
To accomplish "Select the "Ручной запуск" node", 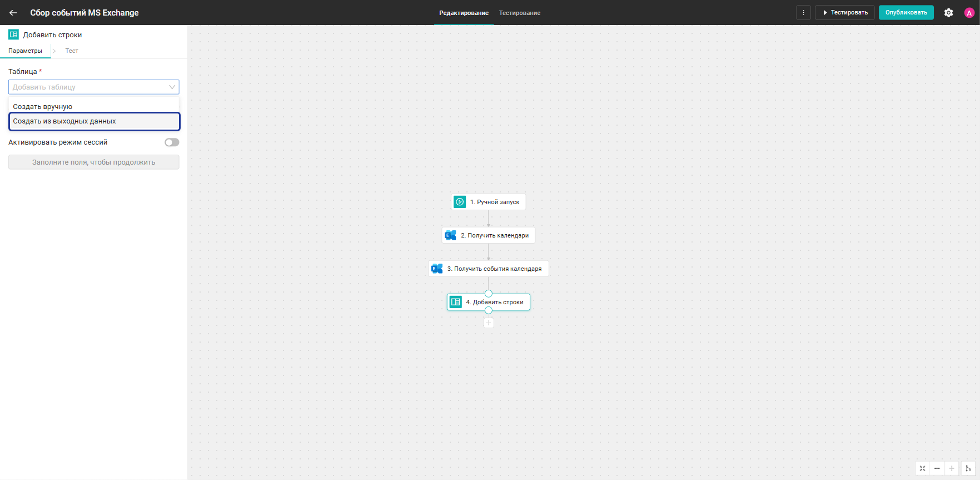I will 489,202.
